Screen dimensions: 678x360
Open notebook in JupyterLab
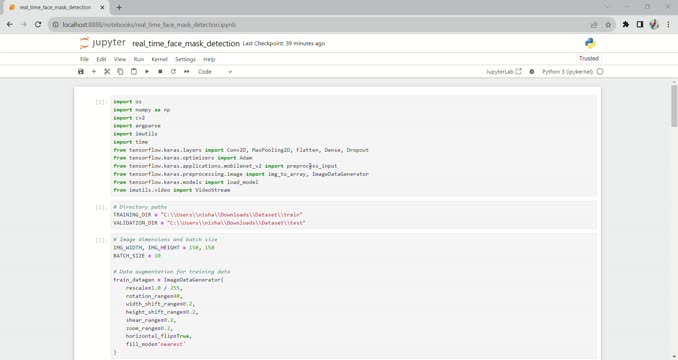click(504, 71)
